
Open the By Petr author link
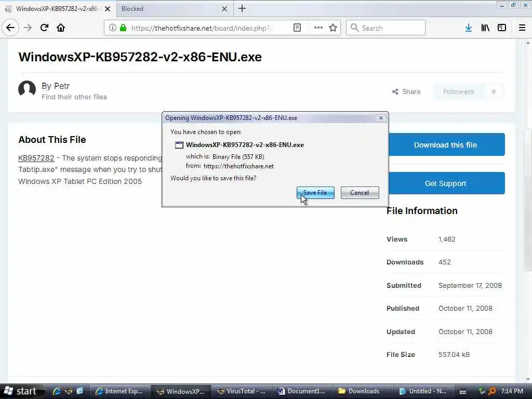(56, 86)
